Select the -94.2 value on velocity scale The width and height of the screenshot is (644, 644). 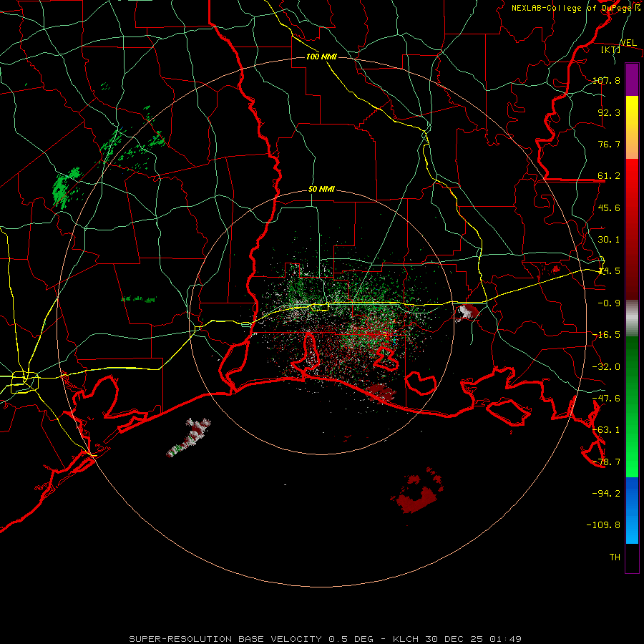point(607,493)
